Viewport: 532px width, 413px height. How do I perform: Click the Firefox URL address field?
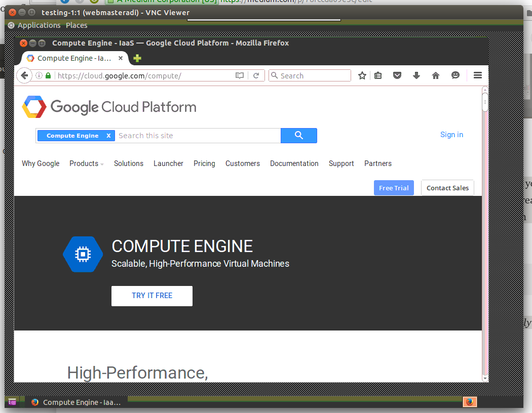pyautogui.click(x=145, y=75)
